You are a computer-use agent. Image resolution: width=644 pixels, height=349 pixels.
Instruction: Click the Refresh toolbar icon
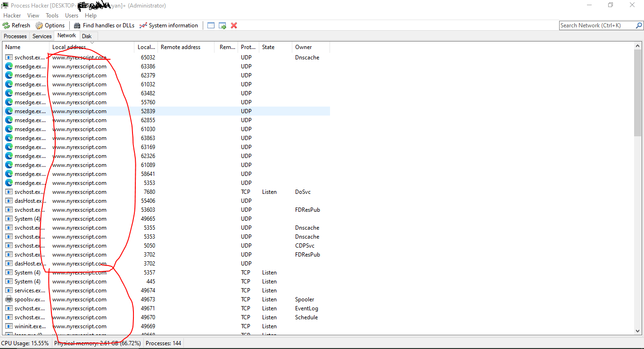pyautogui.click(x=6, y=25)
